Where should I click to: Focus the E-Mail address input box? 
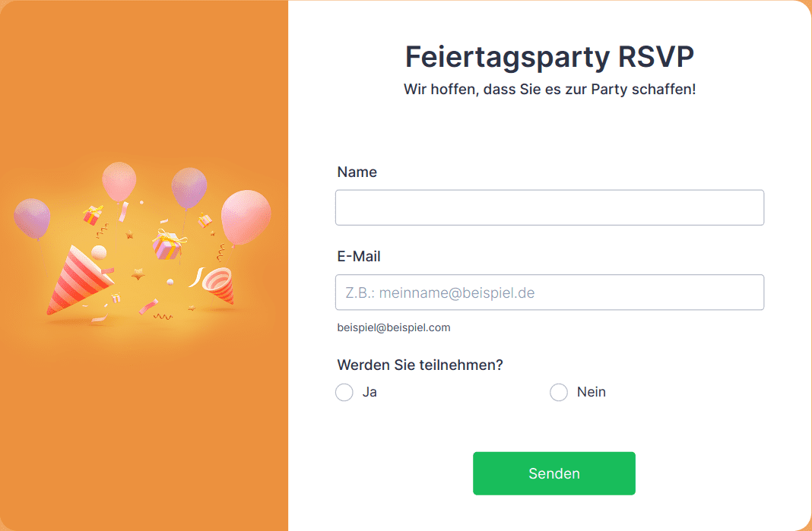(550, 292)
